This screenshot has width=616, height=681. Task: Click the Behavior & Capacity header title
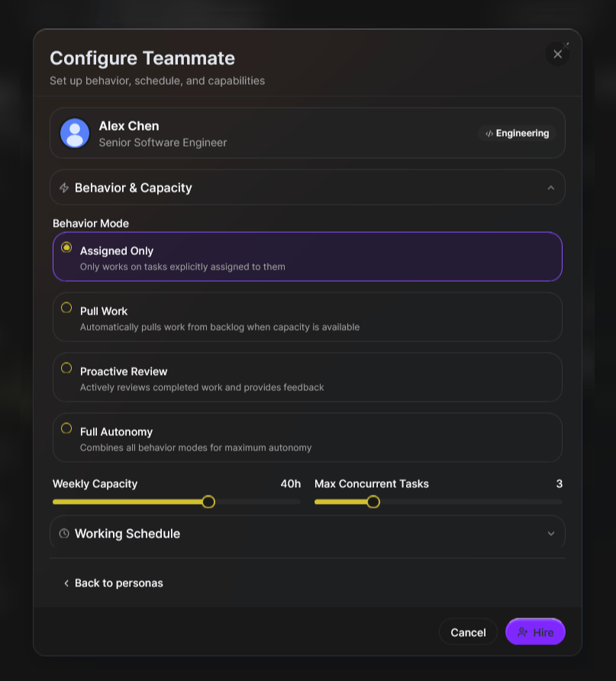134,188
